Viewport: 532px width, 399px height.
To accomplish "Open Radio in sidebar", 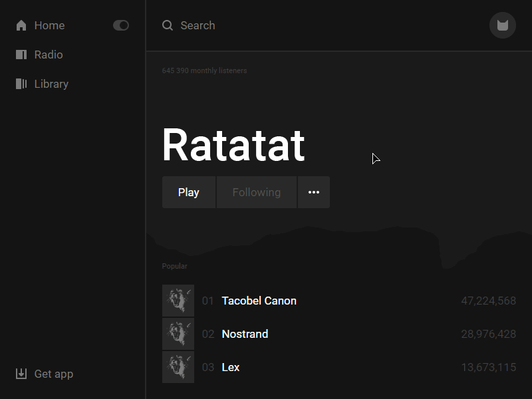I will pos(49,55).
